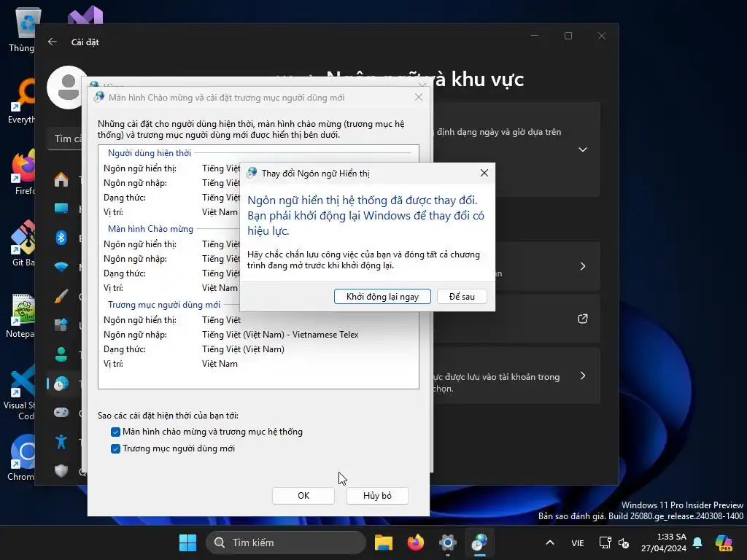Show hidden icons in the system tray

(550, 542)
